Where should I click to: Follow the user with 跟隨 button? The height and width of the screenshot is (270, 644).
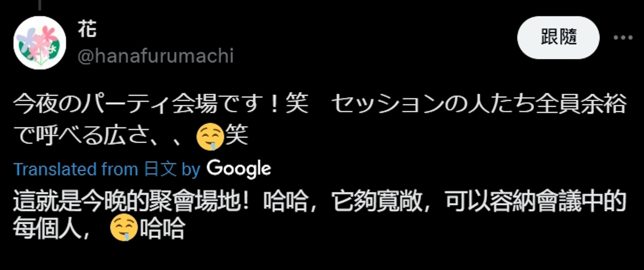[558, 38]
